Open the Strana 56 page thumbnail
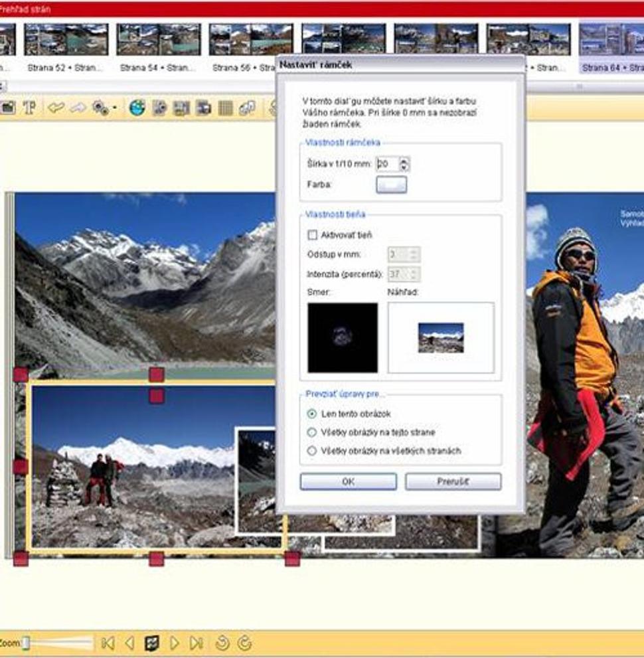Image resolution: width=644 pixels, height=658 pixels. (251, 39)
